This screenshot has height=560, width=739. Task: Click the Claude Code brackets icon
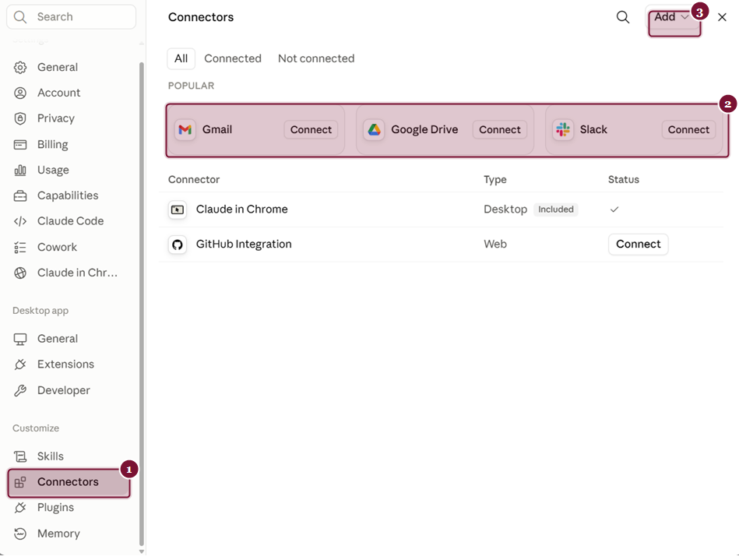tap(20, 221)
